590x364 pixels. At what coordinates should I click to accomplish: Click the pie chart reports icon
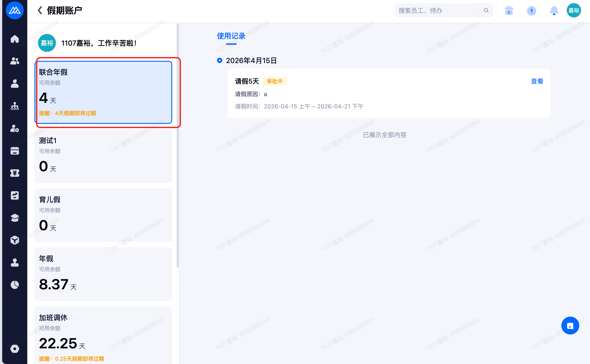click(15, 285)
